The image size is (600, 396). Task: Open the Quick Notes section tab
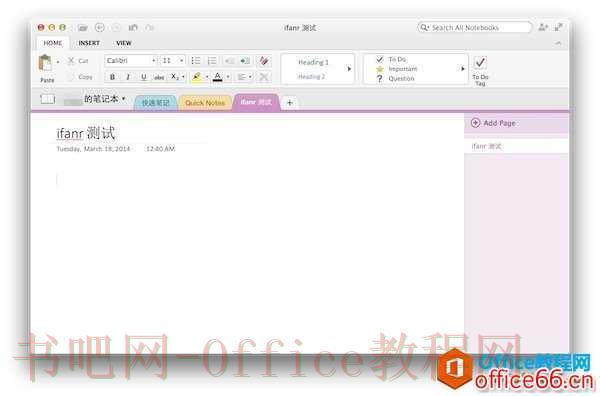[205, 103]
